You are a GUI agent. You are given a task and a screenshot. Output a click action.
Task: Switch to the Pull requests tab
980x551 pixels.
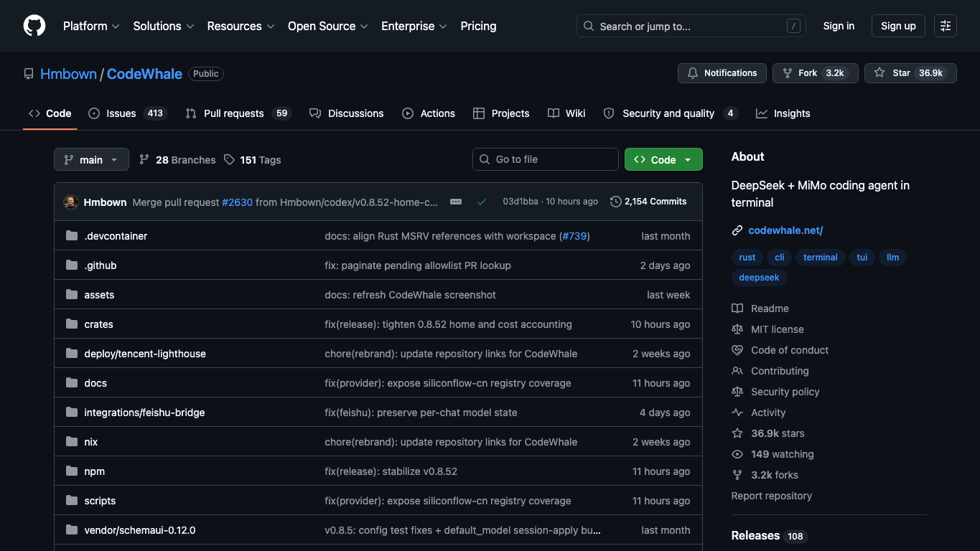tap(238, 113)
